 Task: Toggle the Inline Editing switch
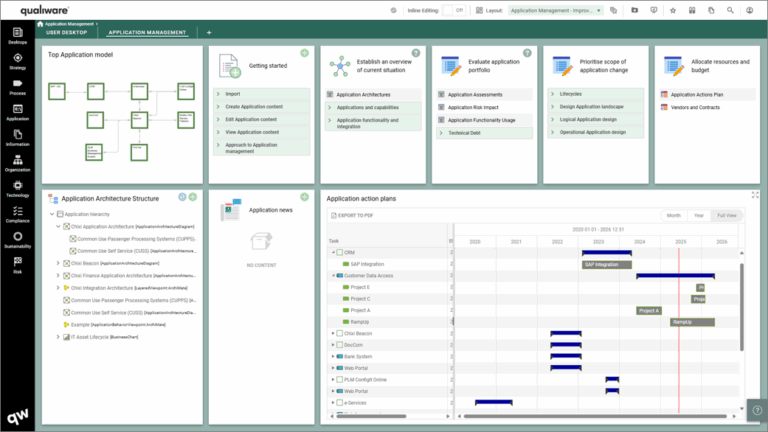[457, 10]
